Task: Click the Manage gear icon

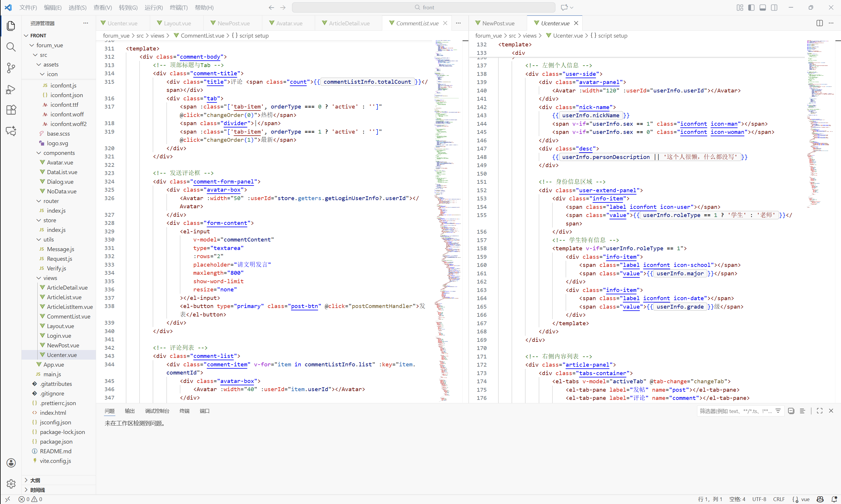Action: pyautogui.click(x=11, y=484)
